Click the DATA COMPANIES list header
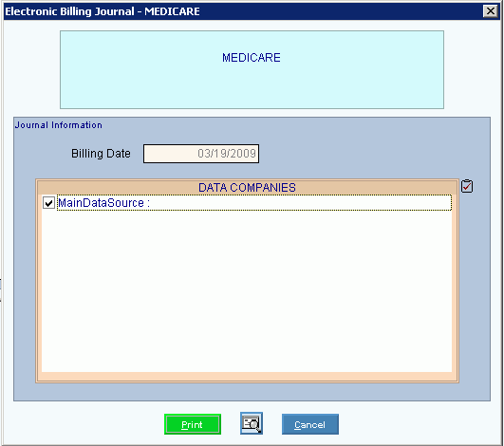Viewport: 504px width, 446px height. pyautogui.click(x=247, y=187)
